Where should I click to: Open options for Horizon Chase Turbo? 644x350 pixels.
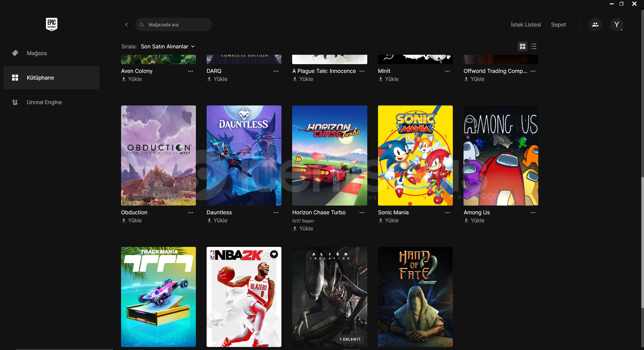[x=362, y=213]
